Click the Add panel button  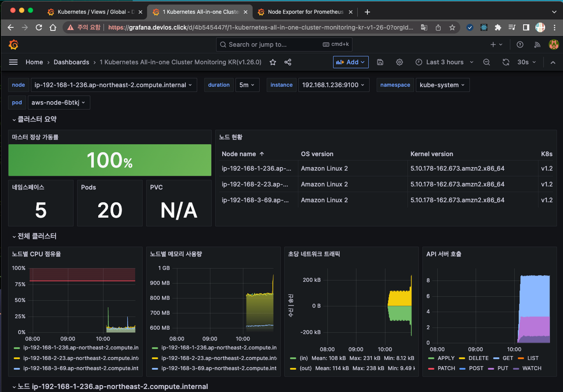pyautogui.click(x=350, y=62)
